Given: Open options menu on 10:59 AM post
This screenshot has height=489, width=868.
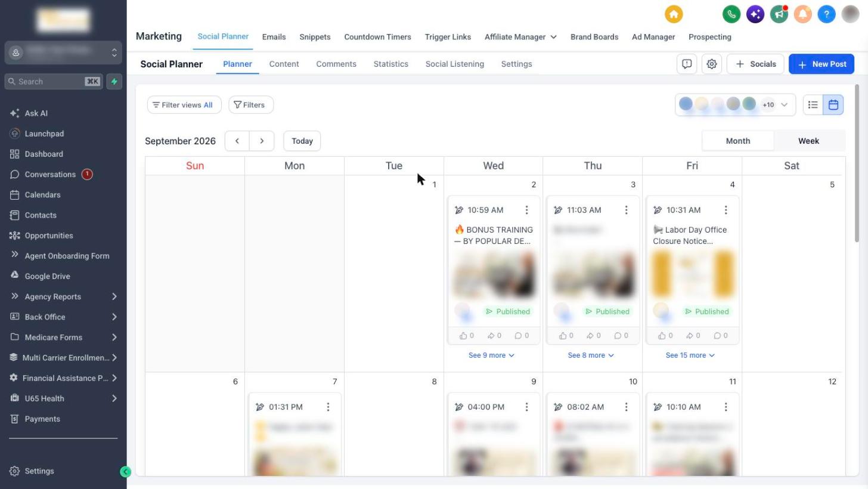Looking at the screenshot, I should pyautogui.click(x=526, y=210).
